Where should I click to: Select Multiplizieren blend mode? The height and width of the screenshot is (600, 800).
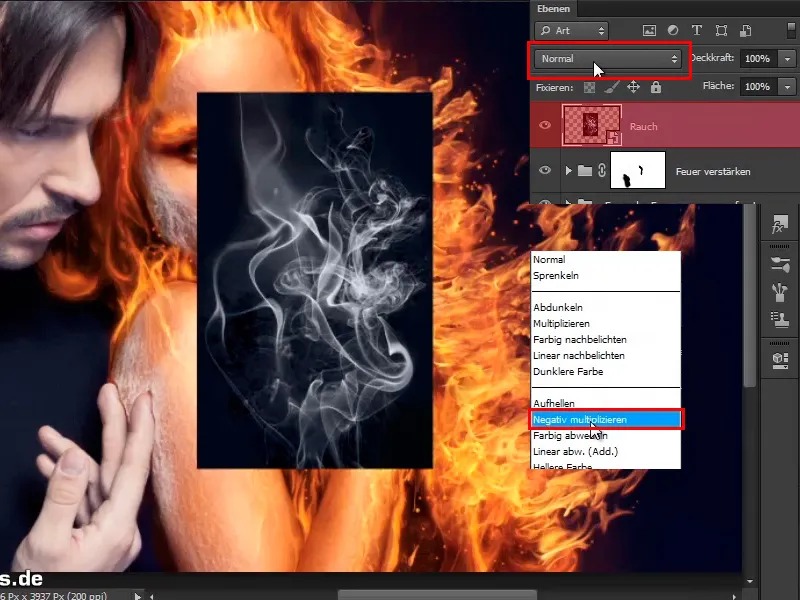click(606, 323)
